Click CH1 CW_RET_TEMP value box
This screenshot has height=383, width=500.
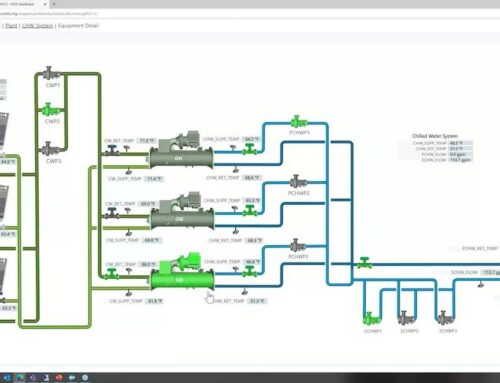click(147, 141)
